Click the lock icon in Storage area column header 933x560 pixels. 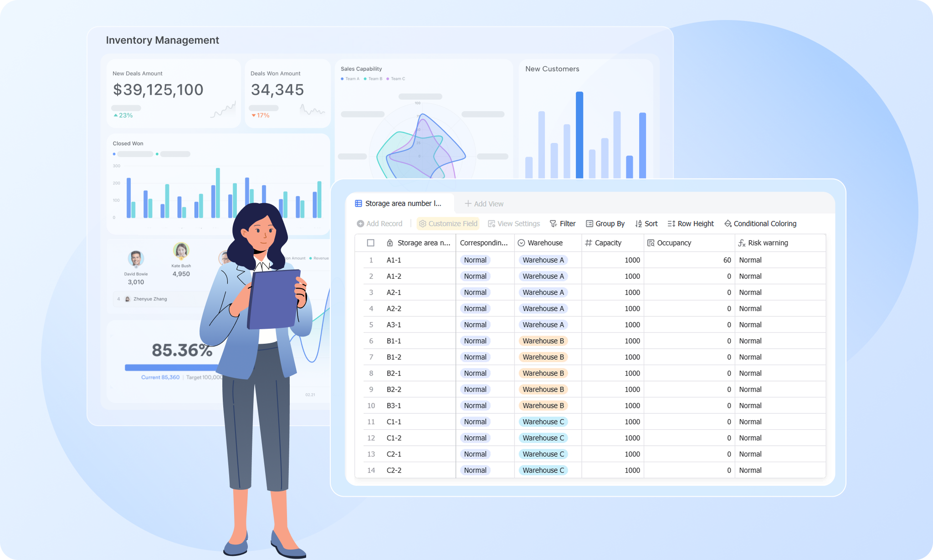pyautogui.click(x=390, y=243)
